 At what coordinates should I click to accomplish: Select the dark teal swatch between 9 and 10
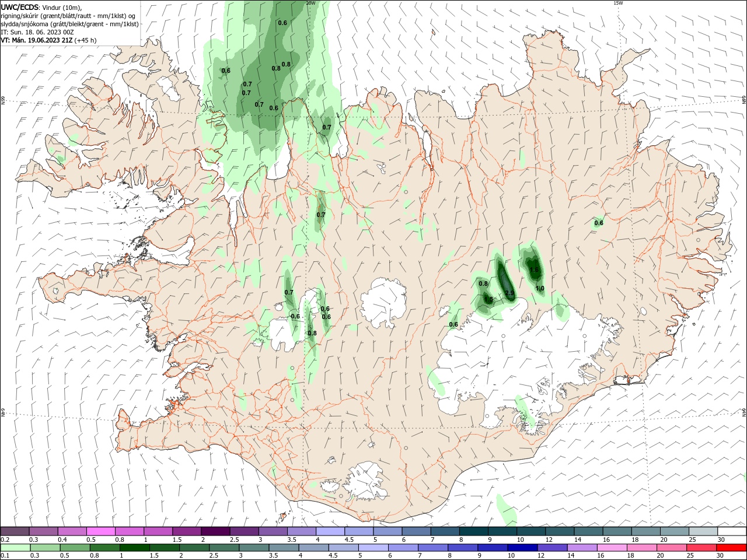(x=502, y=531)
